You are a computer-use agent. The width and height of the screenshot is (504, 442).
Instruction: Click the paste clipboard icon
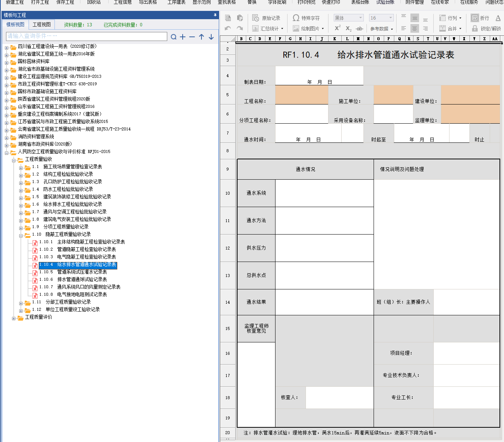coord(240,18)
